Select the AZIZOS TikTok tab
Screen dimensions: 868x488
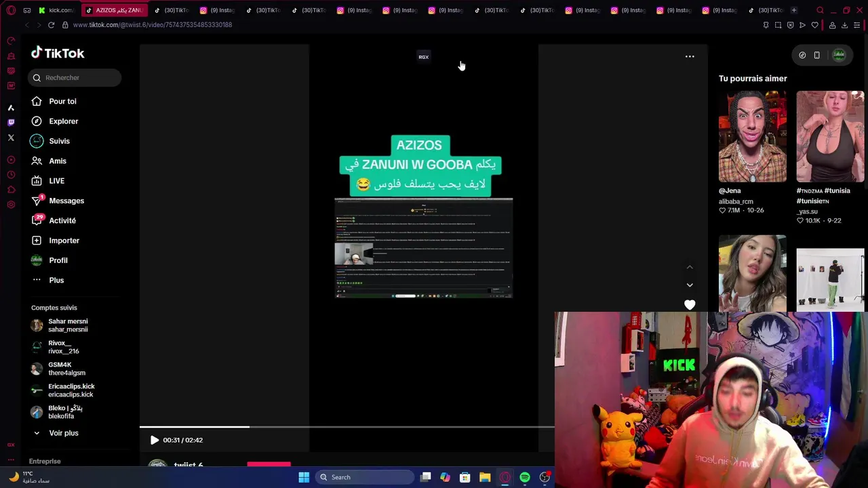click(115, 10)
